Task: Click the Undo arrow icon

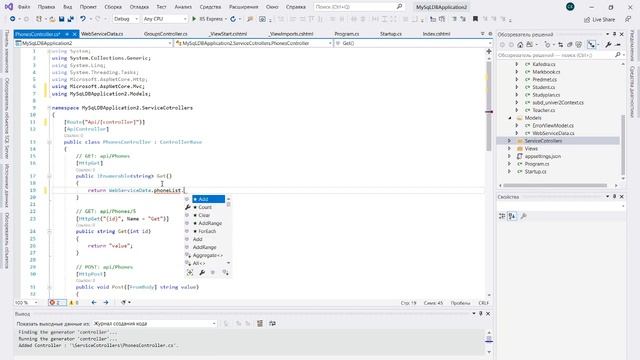Action: click(x=83, y=19)
